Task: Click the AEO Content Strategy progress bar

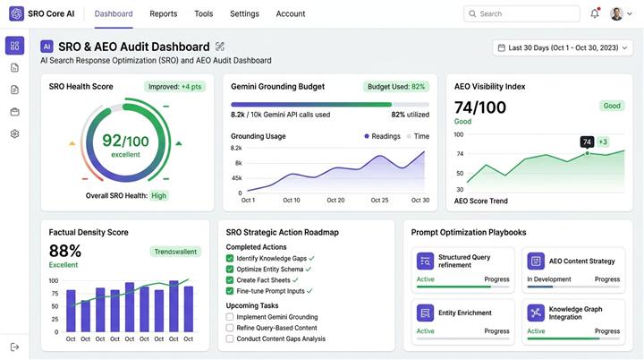Action: click(x=573, y=287)
